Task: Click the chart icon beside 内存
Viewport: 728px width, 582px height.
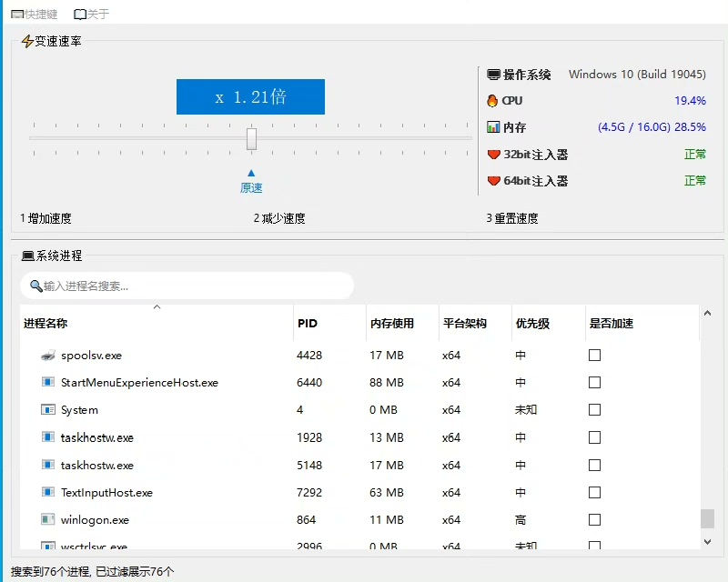Action: pos(493,127)
